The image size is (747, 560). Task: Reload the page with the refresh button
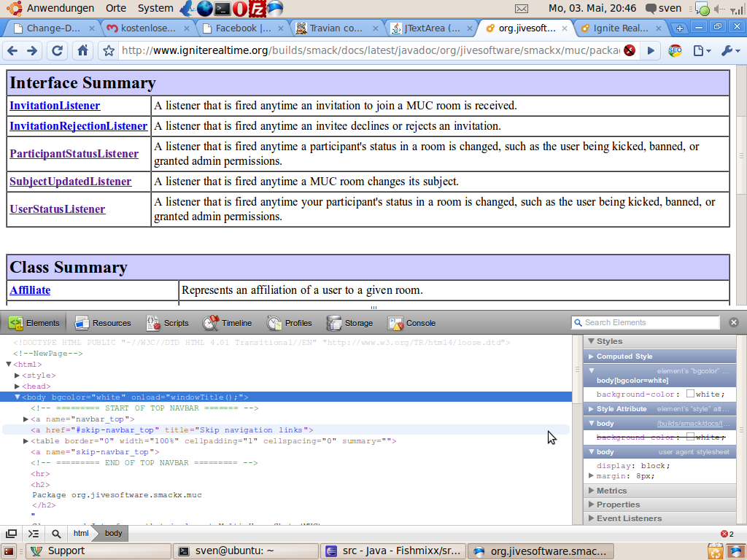(57, 51)
